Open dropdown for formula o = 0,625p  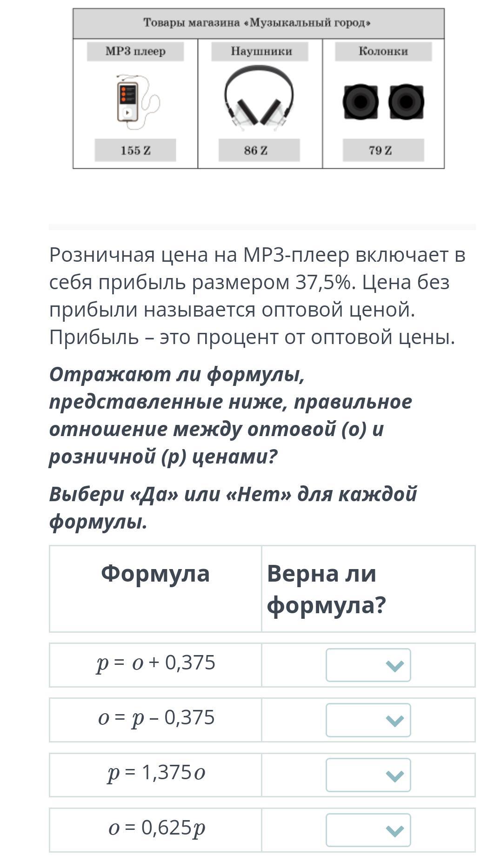368,830
